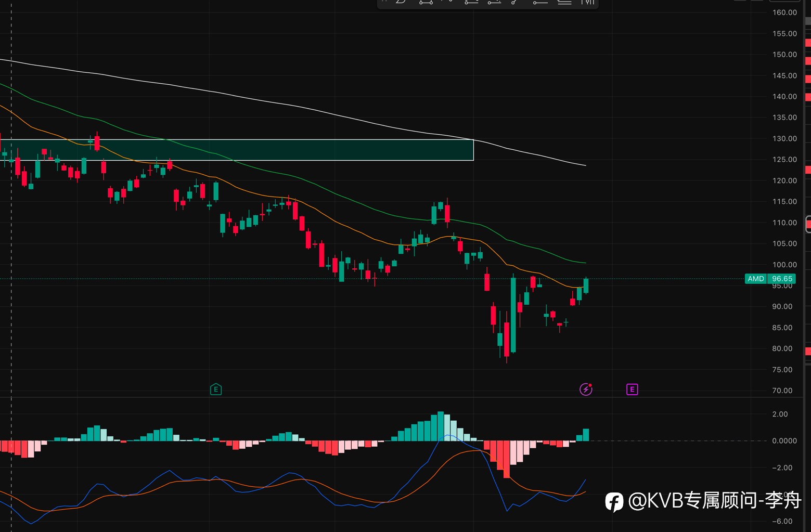Open the green earnings E marker
Viewport: 811px width, 532px height.
216,389
